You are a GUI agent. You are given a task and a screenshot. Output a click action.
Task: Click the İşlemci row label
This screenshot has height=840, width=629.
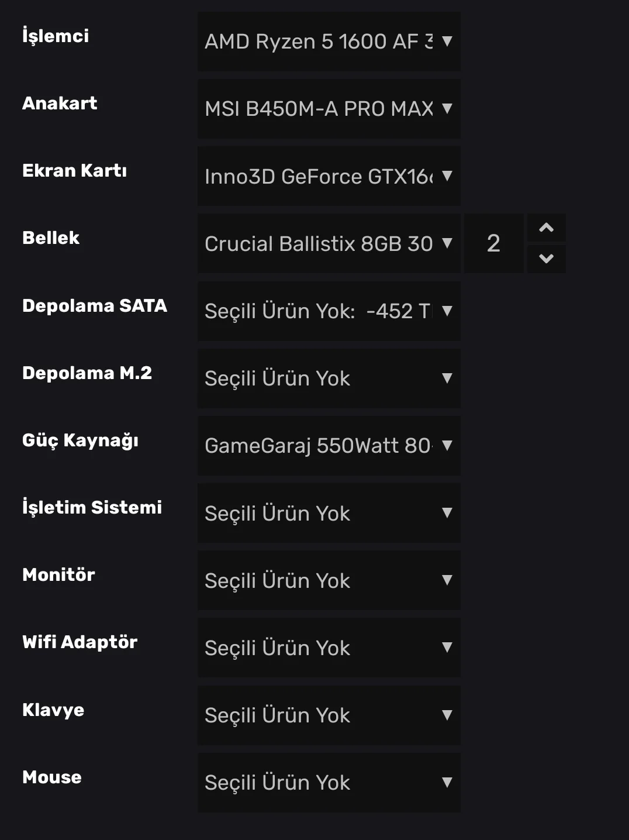click(x=56, y=36)
